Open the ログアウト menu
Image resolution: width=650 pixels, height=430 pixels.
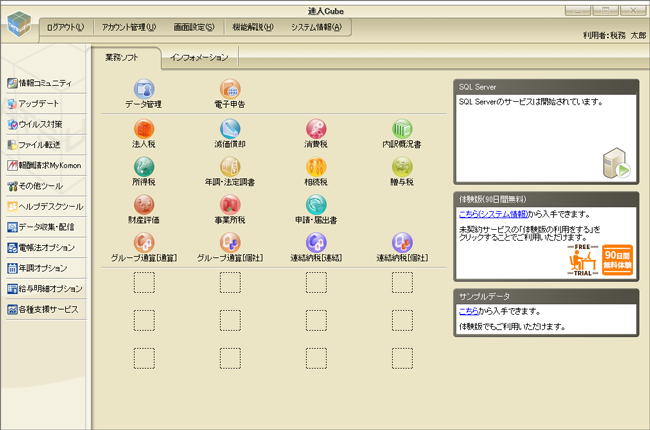click(65, 27)
